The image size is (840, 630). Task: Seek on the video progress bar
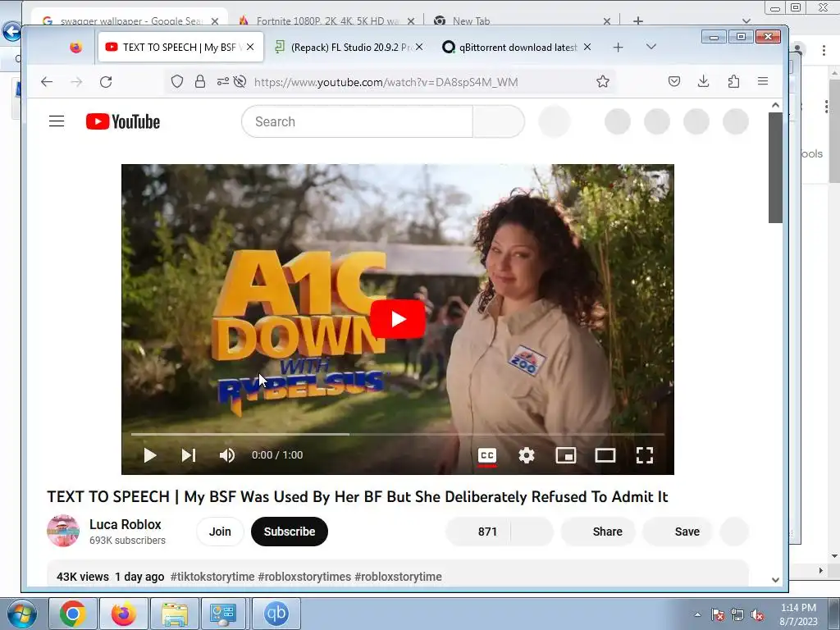tap(398, 434)
